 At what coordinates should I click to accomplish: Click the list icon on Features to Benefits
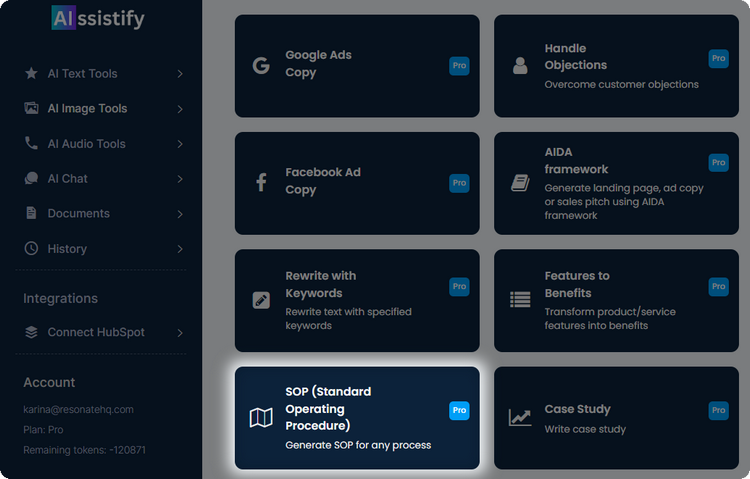(520, 300)
